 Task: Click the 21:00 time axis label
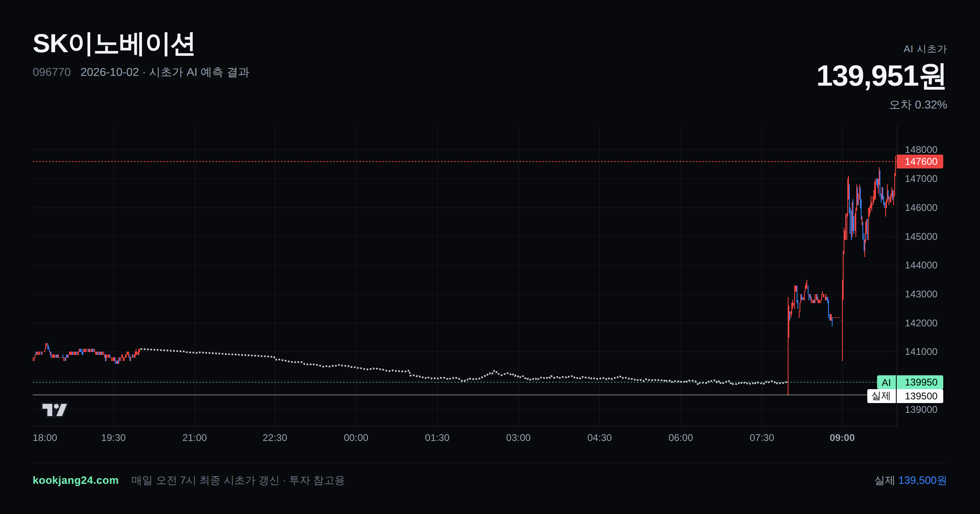click(x=194, y=438)
